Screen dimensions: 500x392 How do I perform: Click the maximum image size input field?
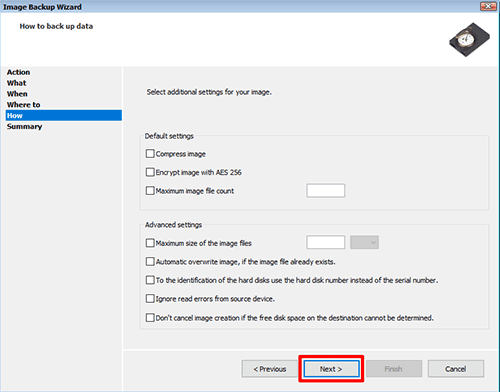pyautogui.click(x=326, y=242)
